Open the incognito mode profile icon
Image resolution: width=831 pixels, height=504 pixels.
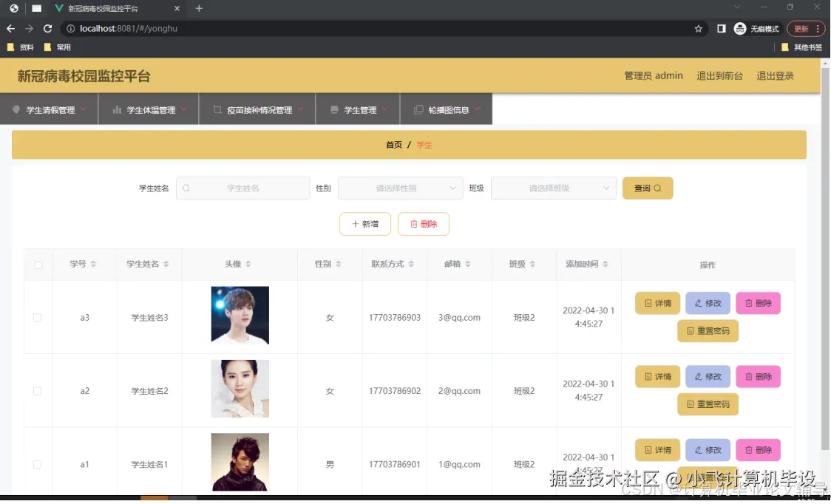pos(740,29)
